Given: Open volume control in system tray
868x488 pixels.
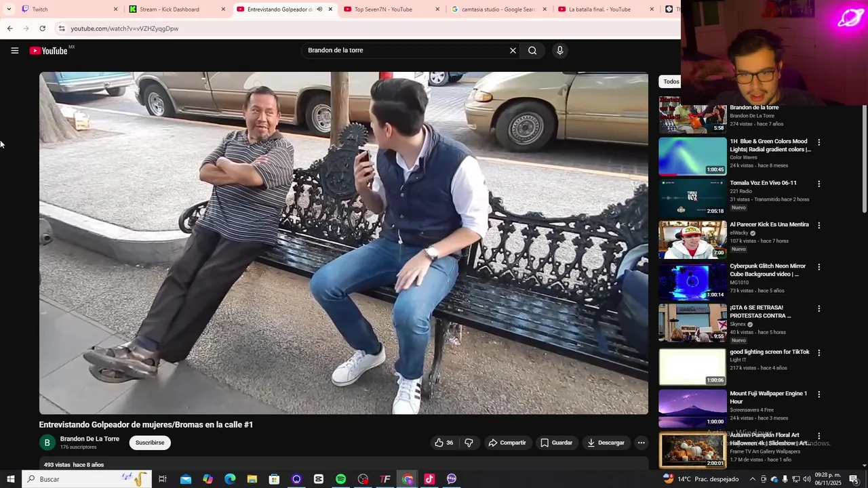Looking at the screenshot, I should tap(806, 479).
